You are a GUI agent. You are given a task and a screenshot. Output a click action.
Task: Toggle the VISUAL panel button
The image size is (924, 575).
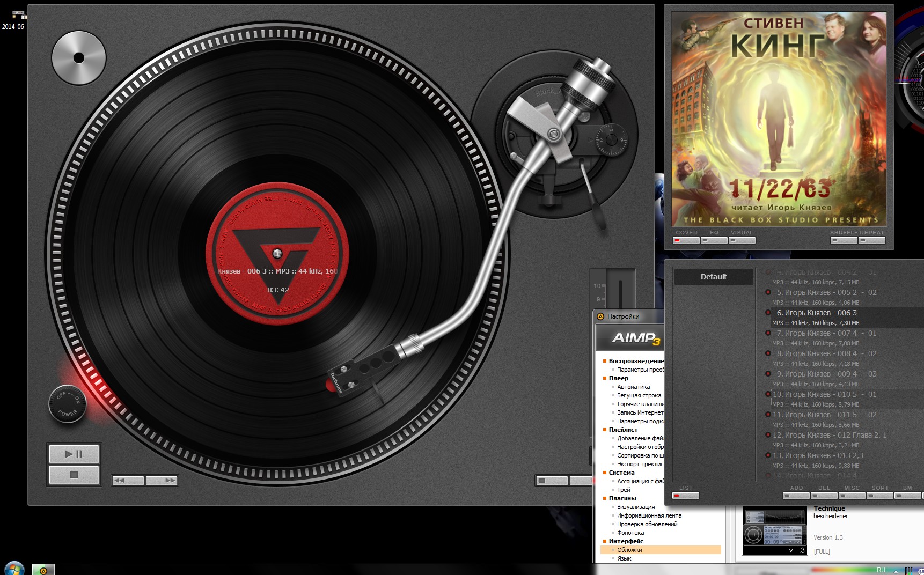pyautogui.click(x=742, y=240)
